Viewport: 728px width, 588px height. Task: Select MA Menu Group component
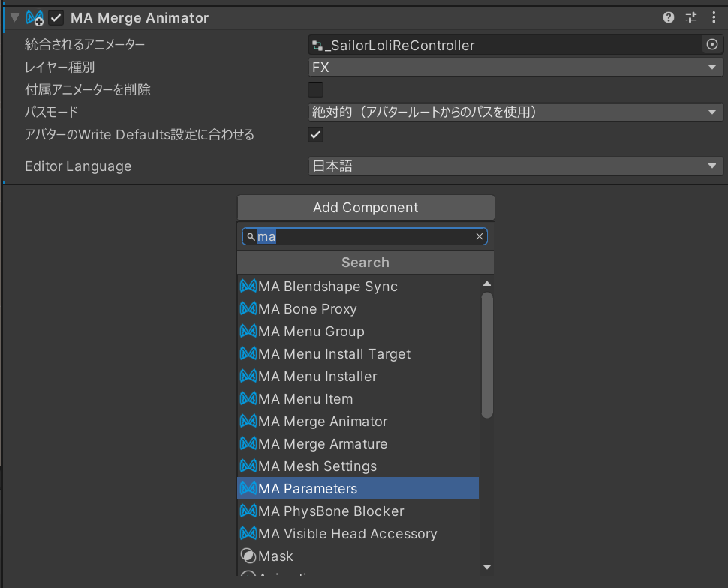pyautogui.click(x=358, y=331)
